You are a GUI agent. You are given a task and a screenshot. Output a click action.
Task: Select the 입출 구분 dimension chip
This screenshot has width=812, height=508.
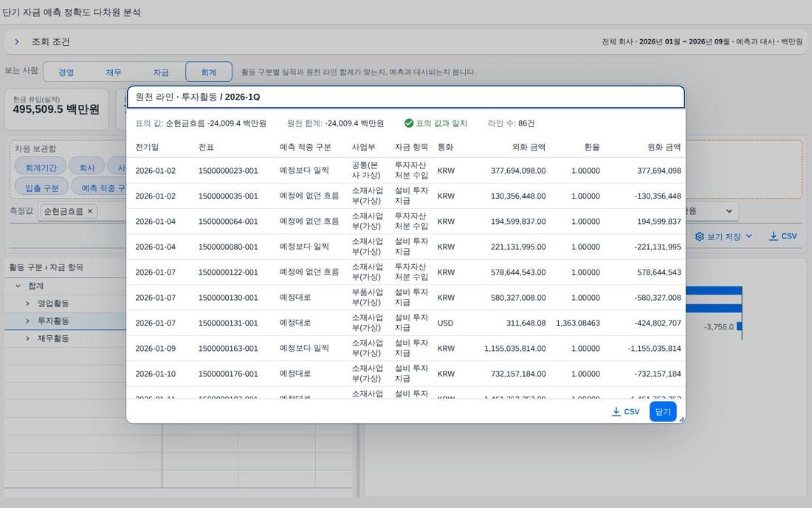[42, 188]
